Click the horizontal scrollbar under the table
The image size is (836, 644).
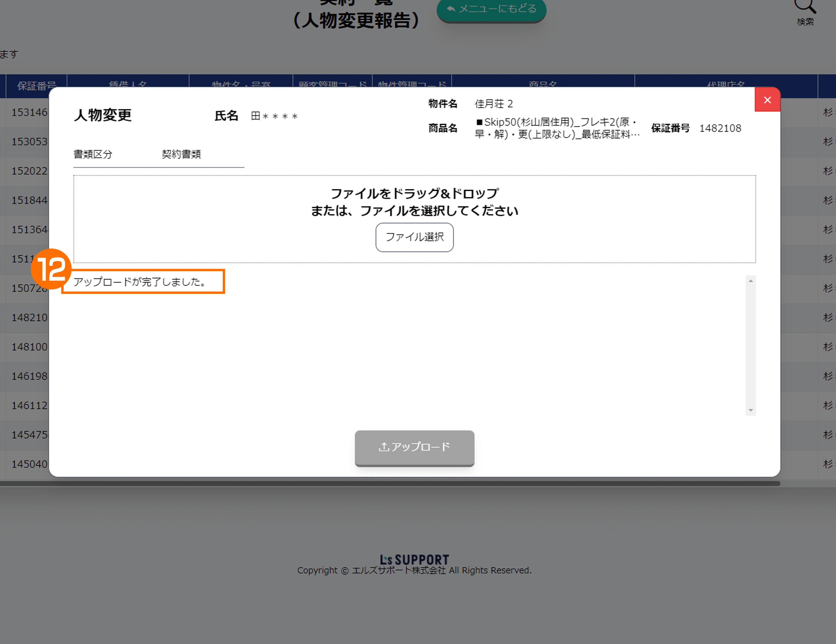pyautogui.click(x=390, y=484)
